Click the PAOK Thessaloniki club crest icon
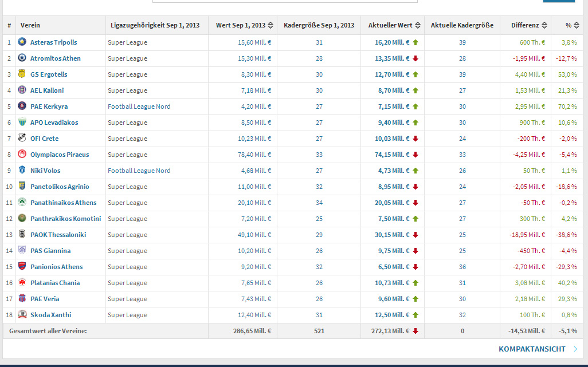The image size is (588, 367). click(22, 234)
